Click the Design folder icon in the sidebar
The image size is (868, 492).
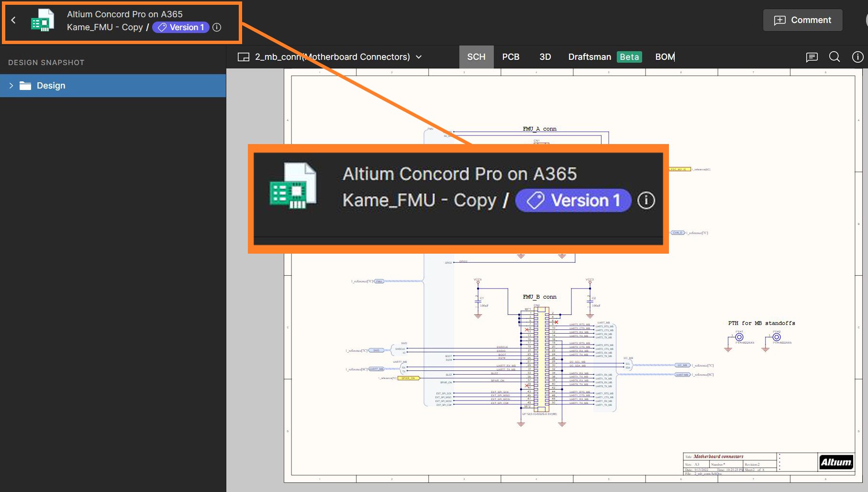pos(26,85)
